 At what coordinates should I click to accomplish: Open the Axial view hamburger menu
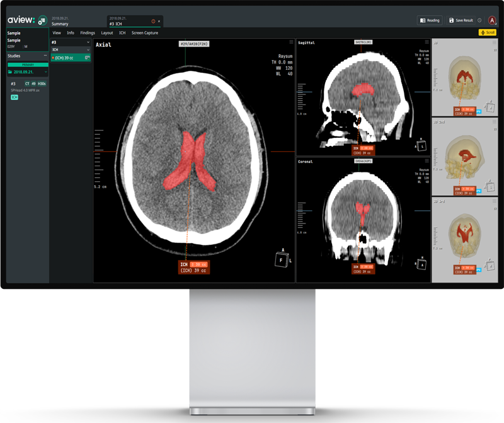point(291,42)
